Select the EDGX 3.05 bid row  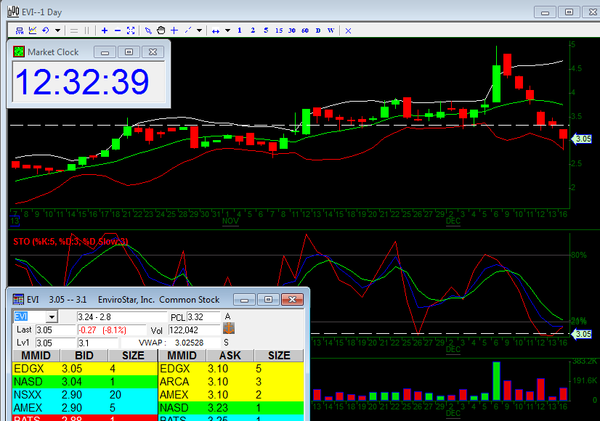[x=80, y=368]
